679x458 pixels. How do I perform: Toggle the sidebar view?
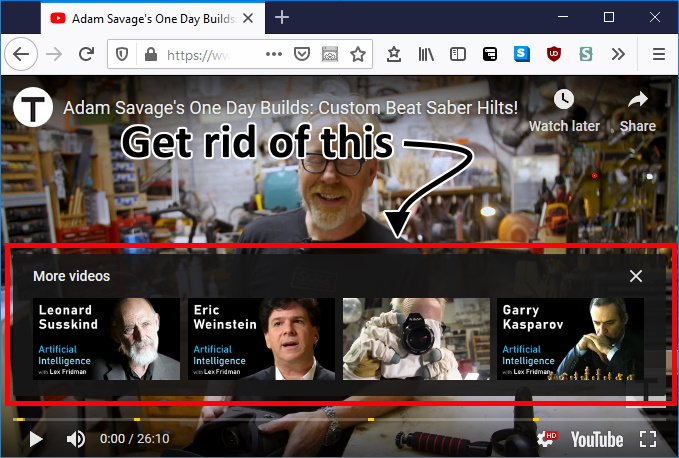pos(458,54)
